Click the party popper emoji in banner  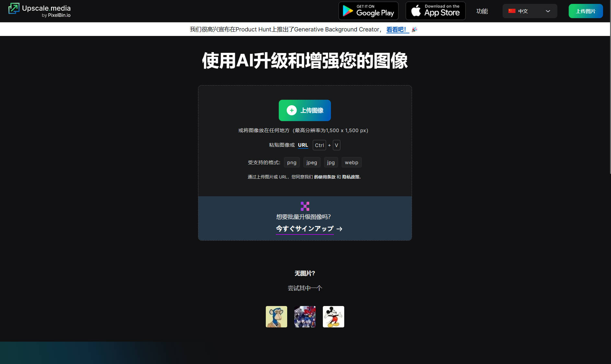pyautogui.click(x=414, y=29)
